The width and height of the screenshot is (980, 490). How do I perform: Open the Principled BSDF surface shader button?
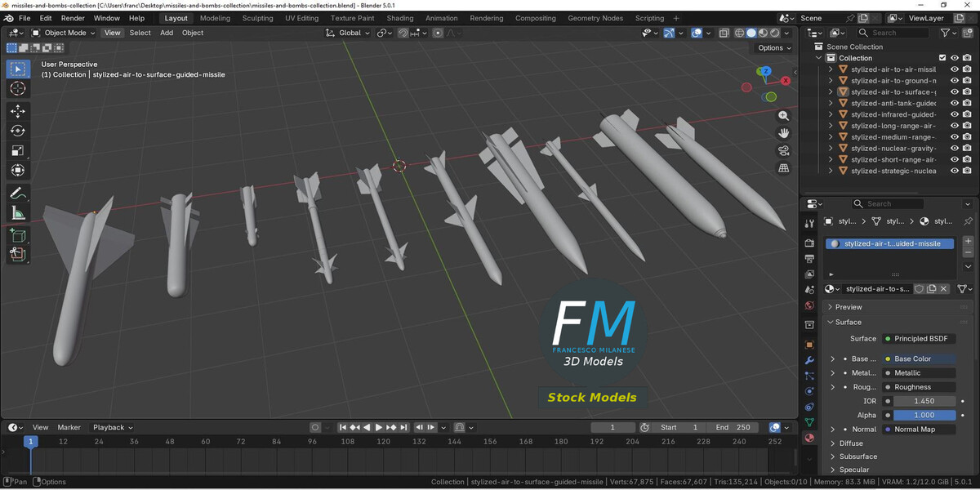coord(920,338)
